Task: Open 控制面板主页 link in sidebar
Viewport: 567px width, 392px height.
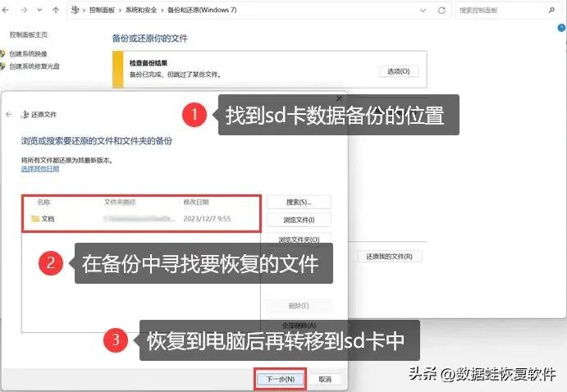Action: (29, 35)
